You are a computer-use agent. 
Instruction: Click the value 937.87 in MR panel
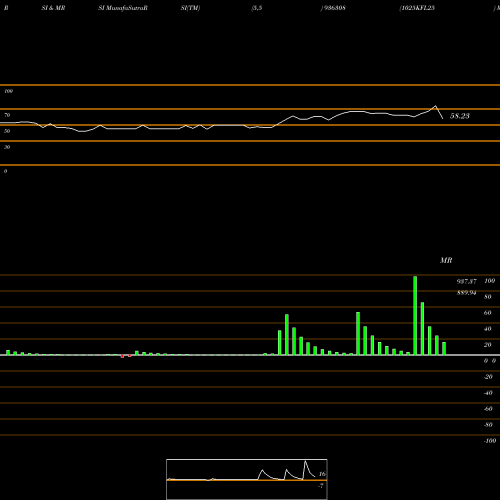(x=466, y=282)
